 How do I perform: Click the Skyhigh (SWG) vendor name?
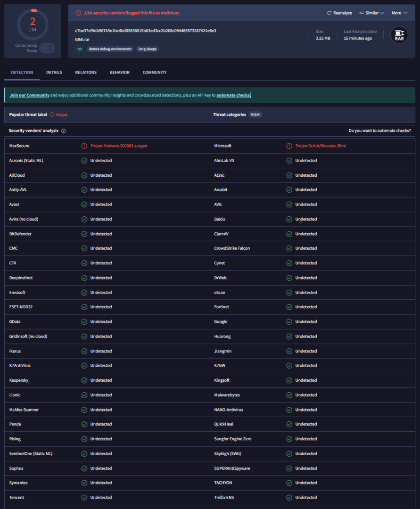tap(228, 453)
